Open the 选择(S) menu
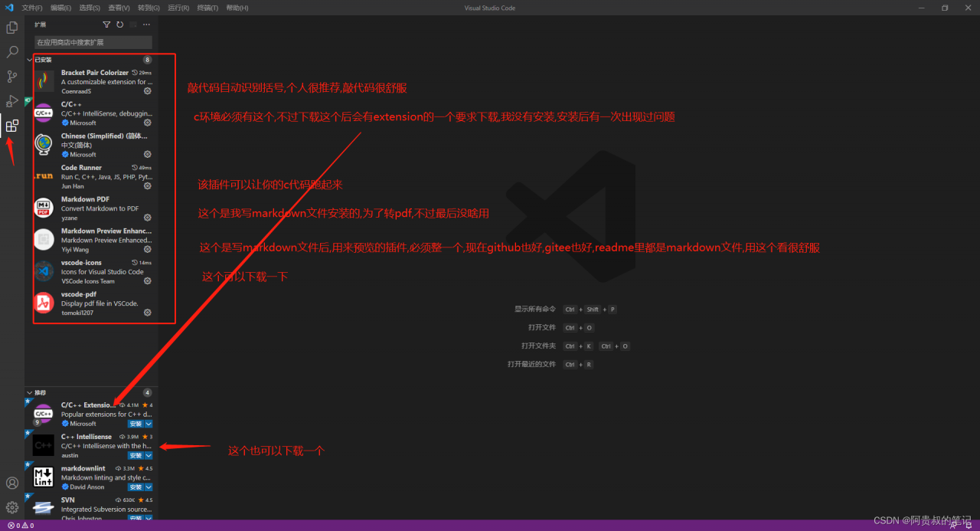Image resolution: width=980 pixels, height=531 pixels. 90,8
